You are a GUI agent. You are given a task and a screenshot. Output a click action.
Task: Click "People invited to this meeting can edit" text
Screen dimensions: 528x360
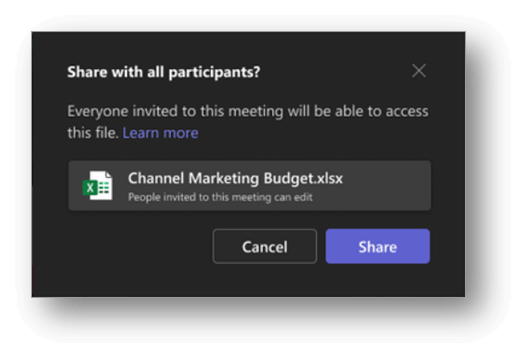220,197
